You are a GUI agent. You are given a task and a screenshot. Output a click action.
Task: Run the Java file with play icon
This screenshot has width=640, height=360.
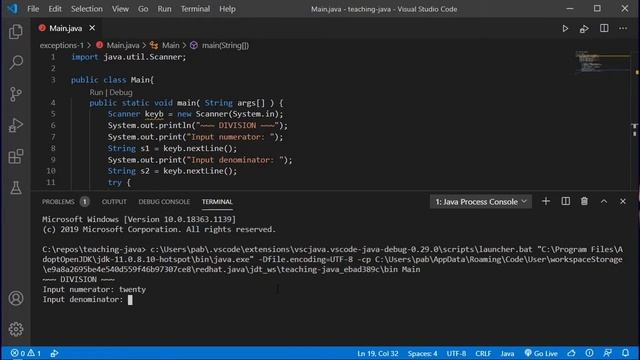[x=565, y=29]
